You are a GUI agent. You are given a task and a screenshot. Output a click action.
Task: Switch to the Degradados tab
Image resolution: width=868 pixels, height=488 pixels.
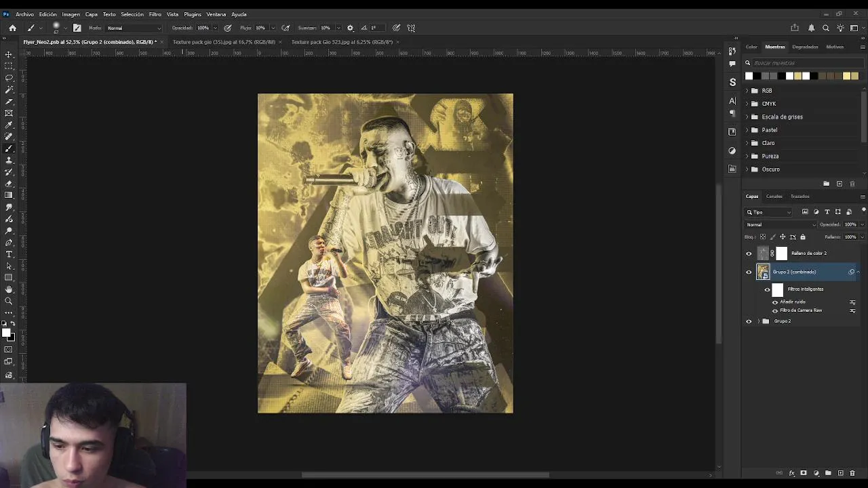pos(805,47)
